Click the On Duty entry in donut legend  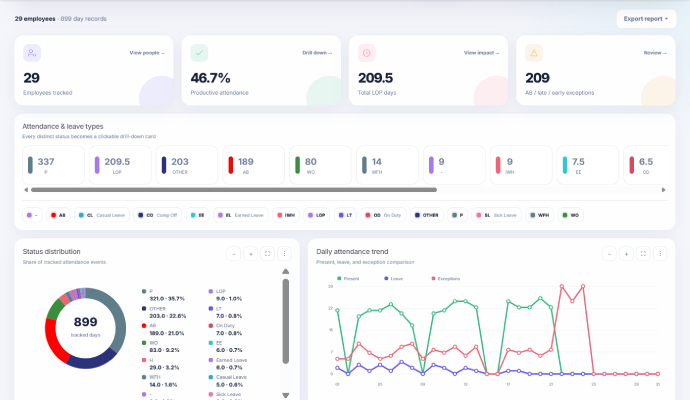click(x=225, y=330)
